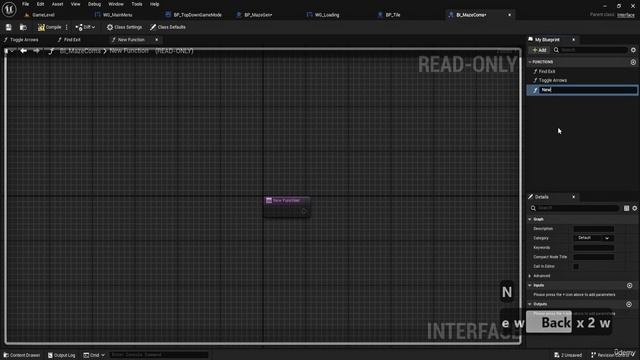
Task: Open the Asset menu
Action: pos(58,4)
